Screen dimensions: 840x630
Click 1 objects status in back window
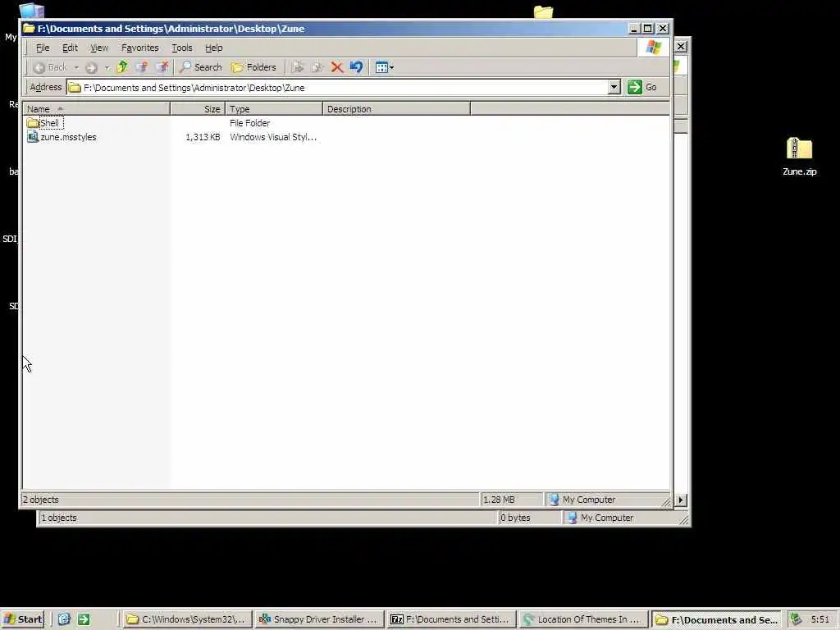pyautogui.click(x=59, y=518)
